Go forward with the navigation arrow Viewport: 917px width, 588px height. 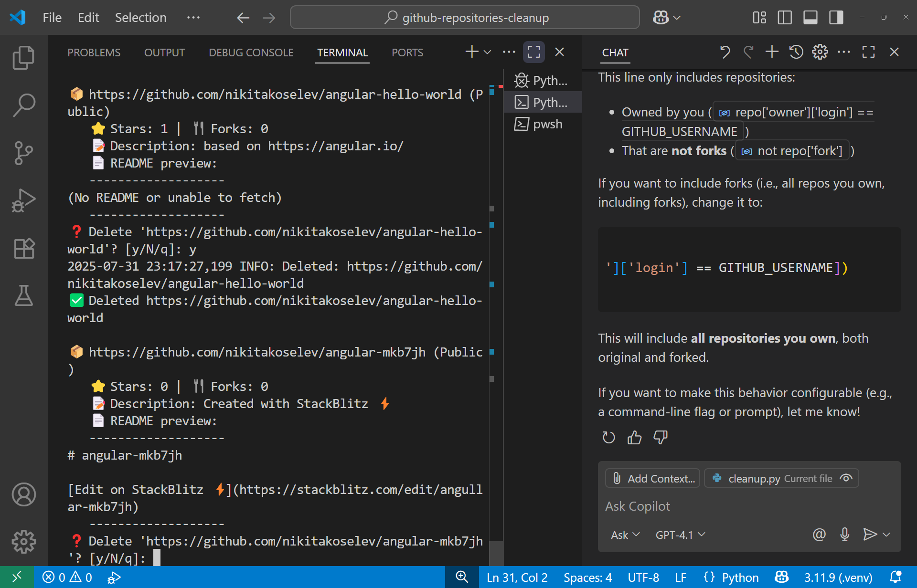[x=269, y=18]
